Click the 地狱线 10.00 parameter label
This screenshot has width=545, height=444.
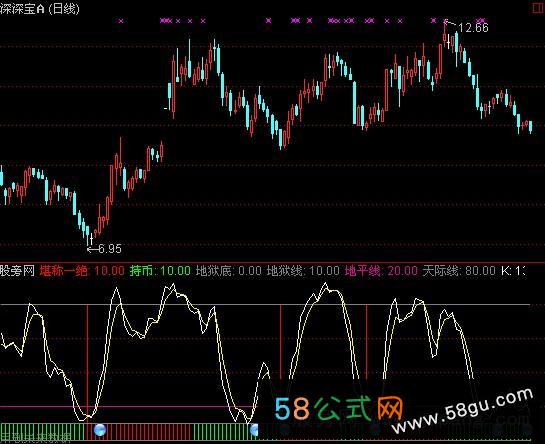pos(303,271)
